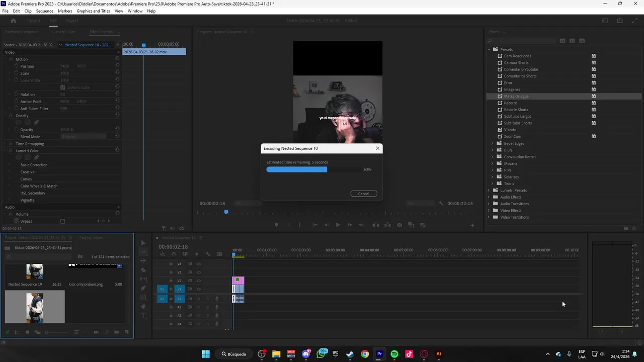Select the Rectangle tool
The image size is (644, 362).
pos(143,297)
